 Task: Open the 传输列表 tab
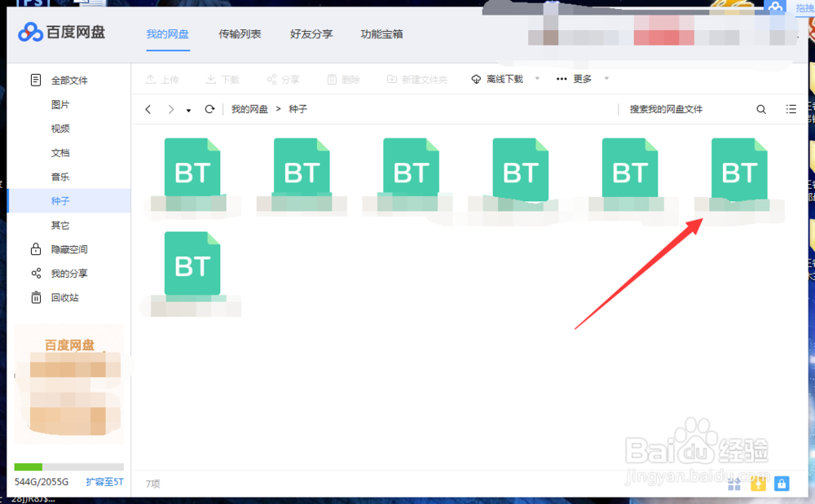(240, 34)
